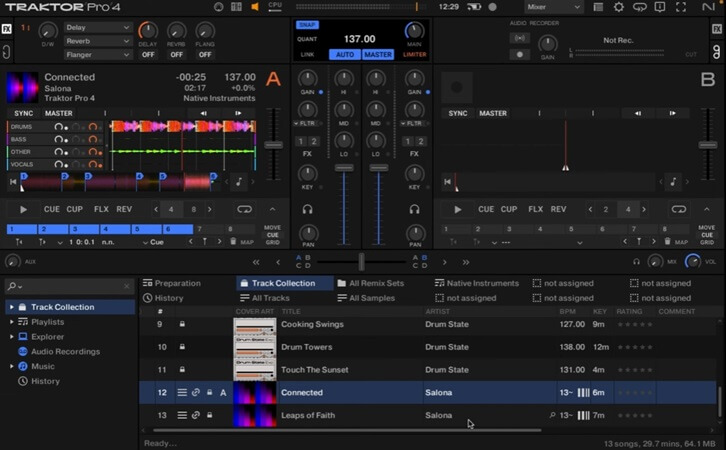The image size is (726, 450).
Task: Click the audio recorder record button
Action: click(x=519, y=54)
